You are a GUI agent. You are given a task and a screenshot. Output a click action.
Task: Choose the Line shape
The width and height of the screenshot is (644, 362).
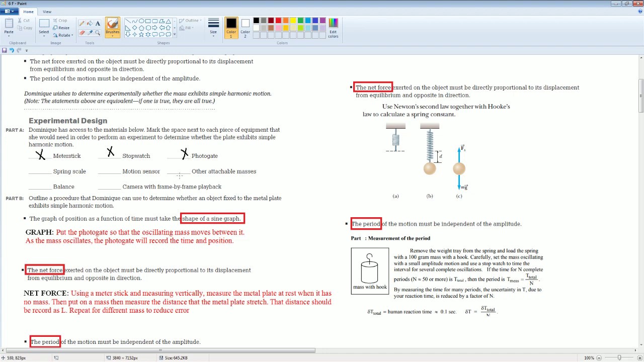coord(128,21)
